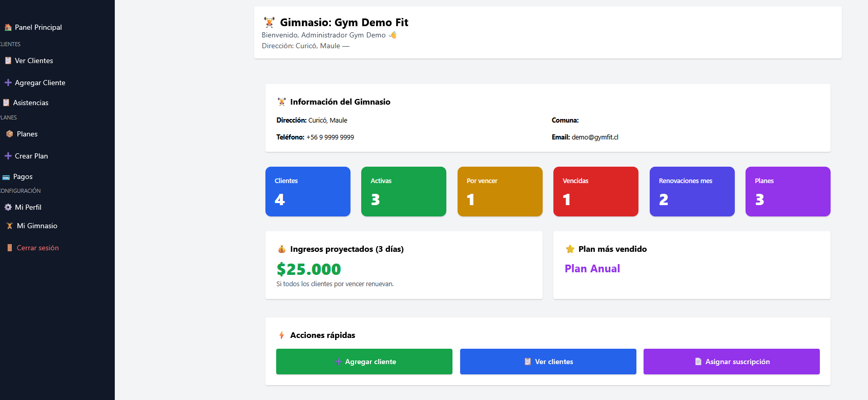
Task: Click the house icon beside Panel Principal
Action: coord(8,27)
